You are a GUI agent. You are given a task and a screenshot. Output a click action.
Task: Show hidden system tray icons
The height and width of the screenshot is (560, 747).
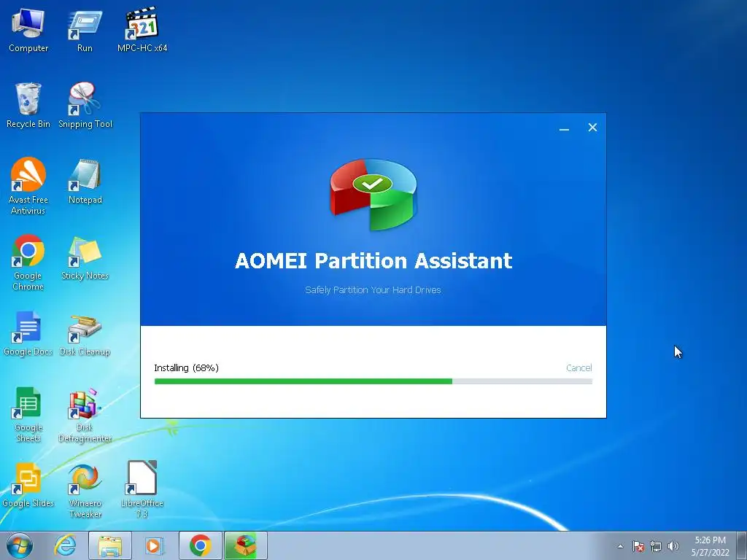point(620,546)
